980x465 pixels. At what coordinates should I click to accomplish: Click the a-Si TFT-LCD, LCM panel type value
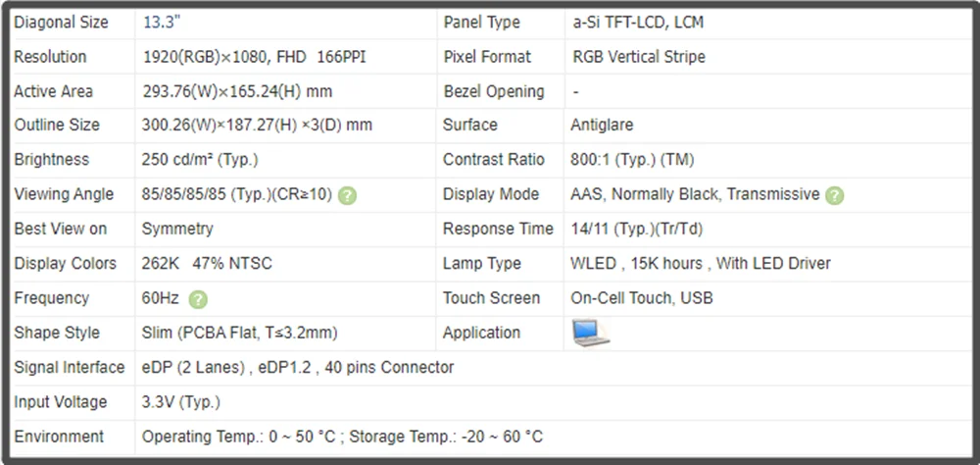pyautogui.click(x=638, y=23)
